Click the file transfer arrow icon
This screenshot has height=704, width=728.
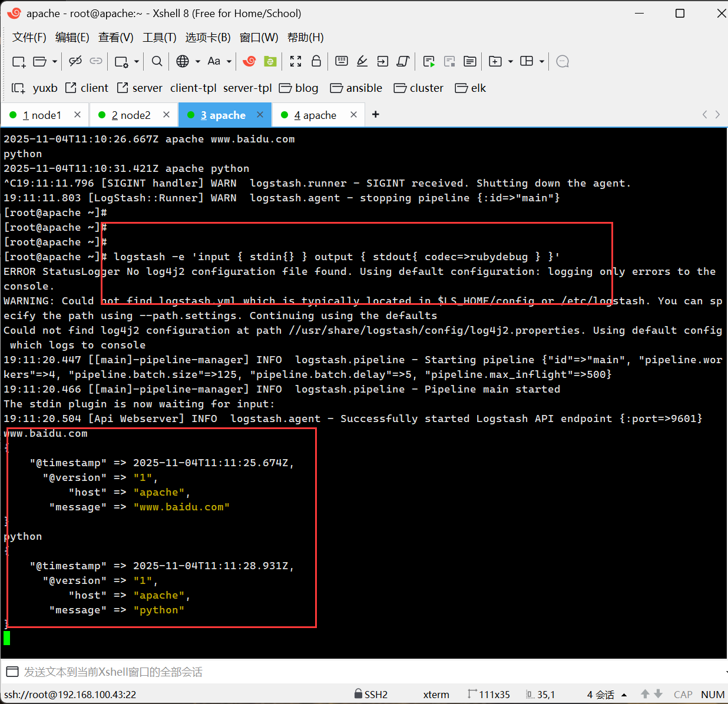(383, 61)
